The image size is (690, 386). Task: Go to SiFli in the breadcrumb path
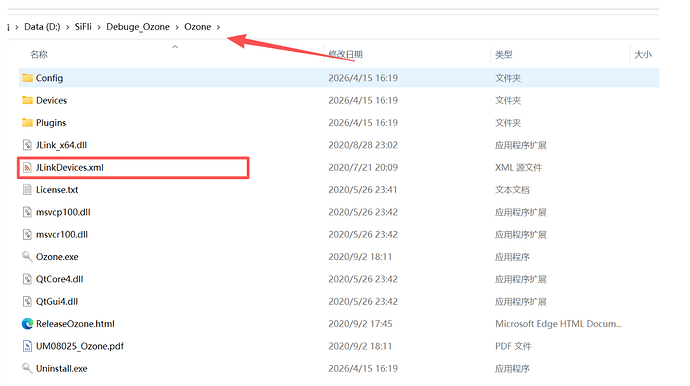tap(83, 27)
